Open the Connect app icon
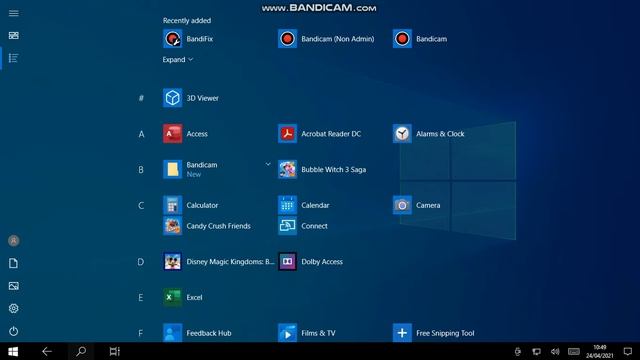 pyautogui.click(x=287, y=226)
